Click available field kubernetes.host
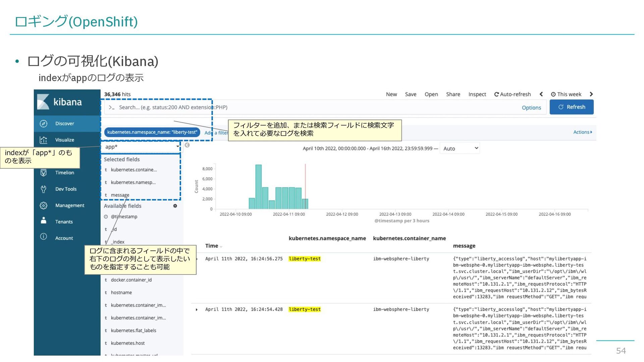 pos(128,343)
